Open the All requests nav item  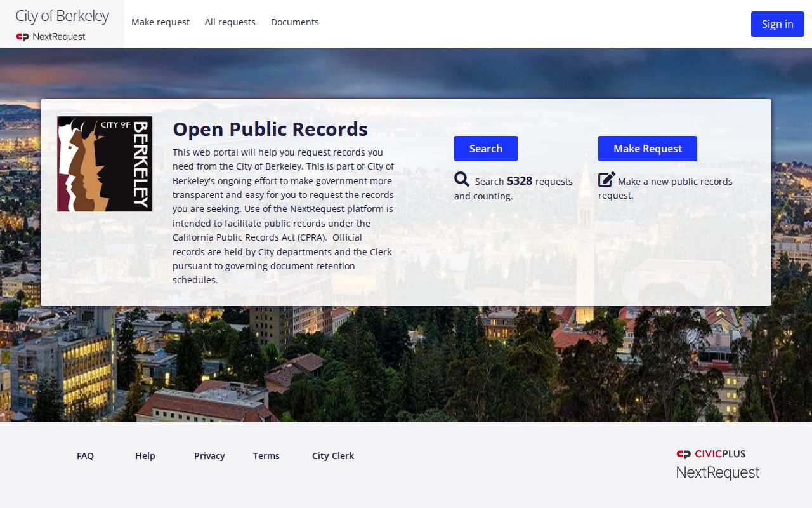pos(230,22)
